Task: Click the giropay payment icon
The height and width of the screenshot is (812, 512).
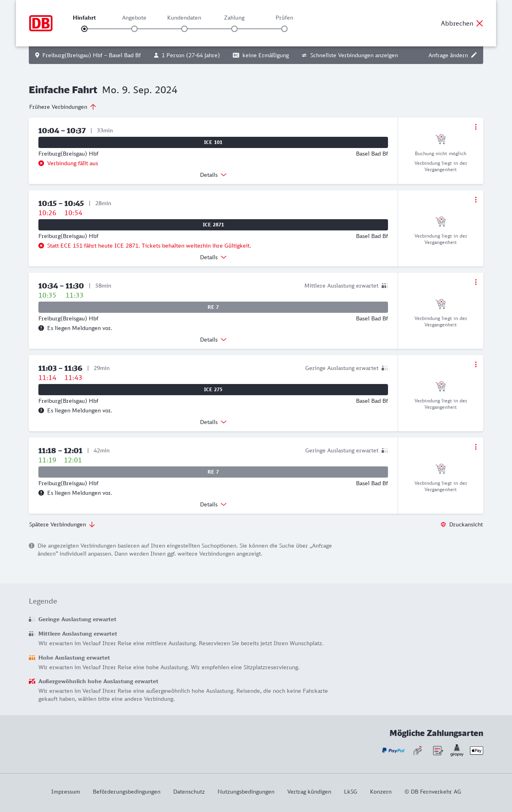Action: [x=457, y=750]
